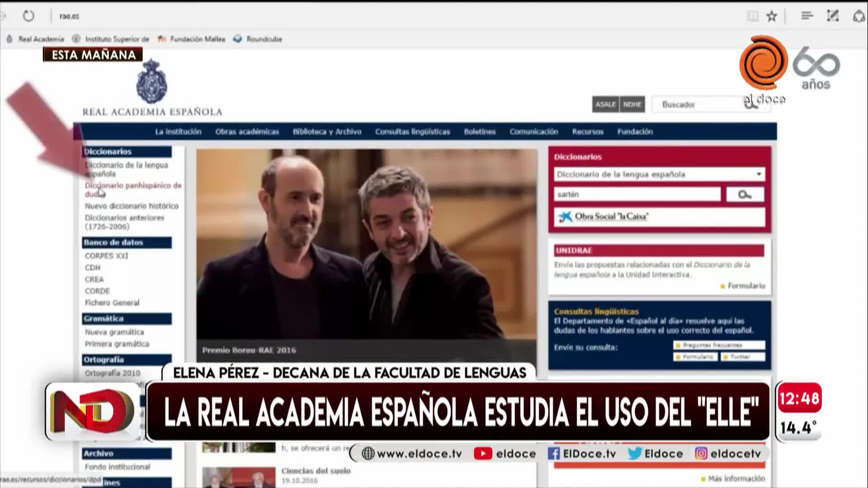Open the Fundación menu
Viewport: 868px width, 488px height.
635,131
